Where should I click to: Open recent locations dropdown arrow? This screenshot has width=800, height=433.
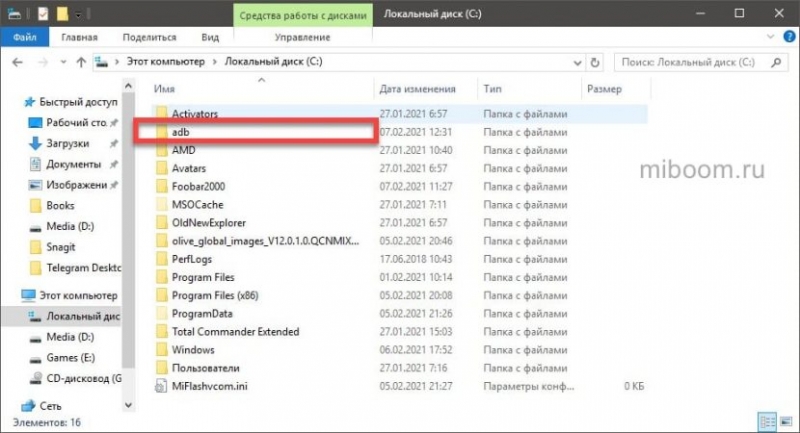[63, 62]
